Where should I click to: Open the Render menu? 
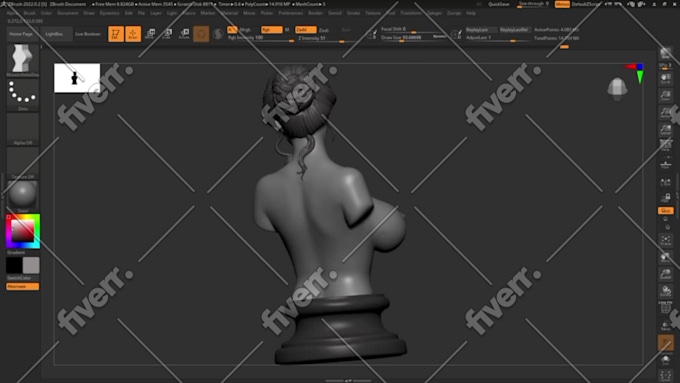315,13
